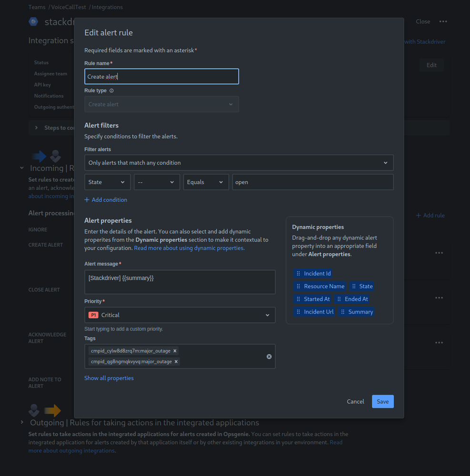Select the Incident Url dynamic property chip
470x476 pixels.
tap(314, 312)
